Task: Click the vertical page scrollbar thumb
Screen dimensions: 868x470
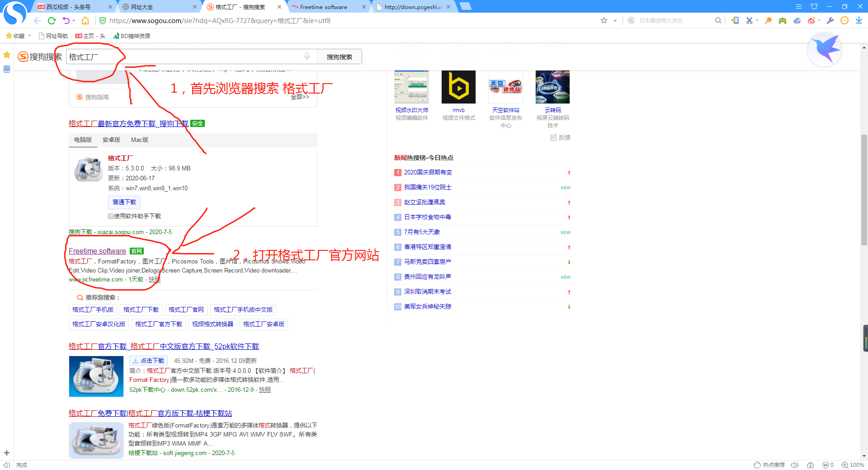Action: (x=864, y=190)
